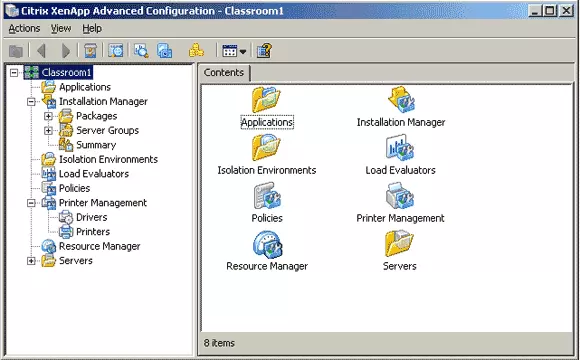Close the XenApp Advanced Configuration window
Screen dimensions: 580x360
pos(566,10)
